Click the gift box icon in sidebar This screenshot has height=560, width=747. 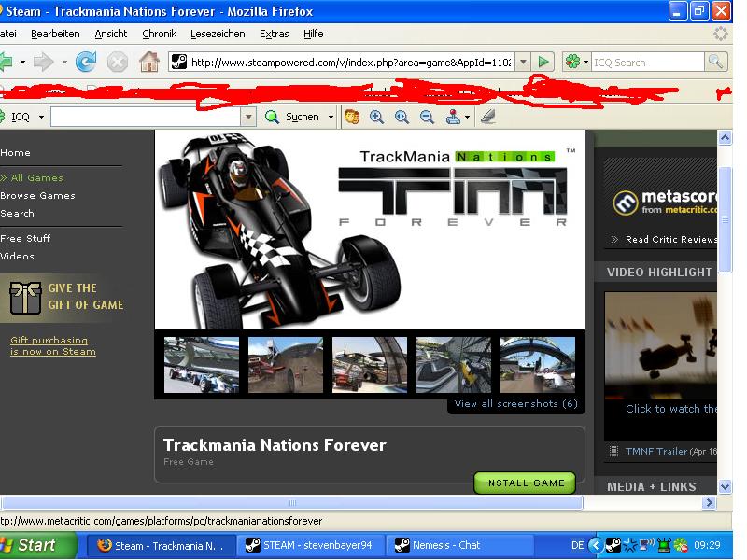pyautogui.click(x=25, y=298)
